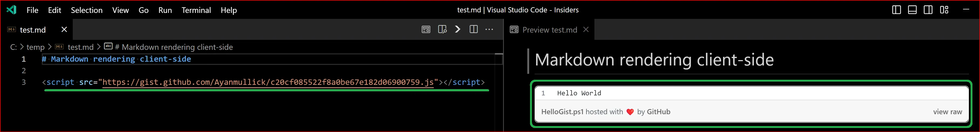Click the VS Code logo icon
The width and height of the screenshot is (980, 132).
pos(11,10)
